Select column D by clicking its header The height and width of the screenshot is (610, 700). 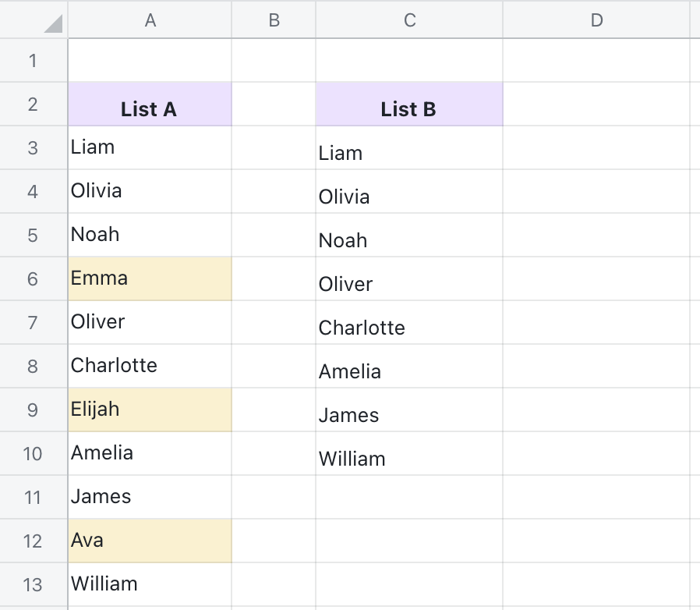(597, 20)
